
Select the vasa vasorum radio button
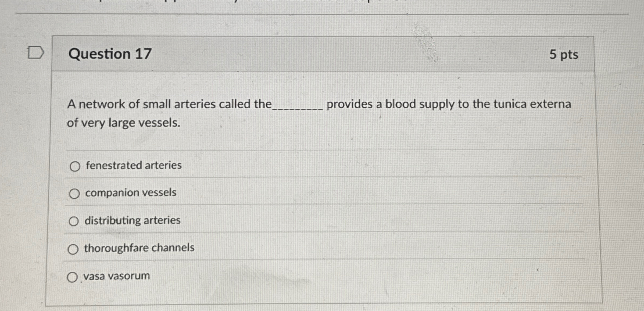73,277
